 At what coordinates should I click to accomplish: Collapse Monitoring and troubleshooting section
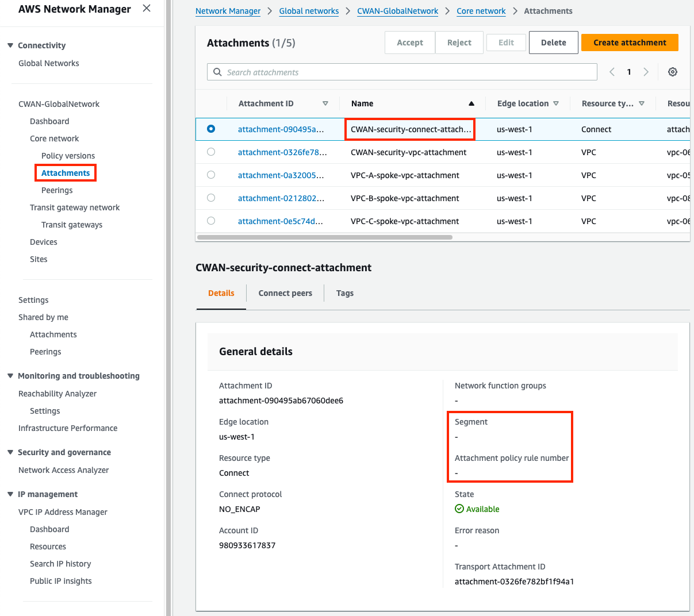[x=10, y=376]
